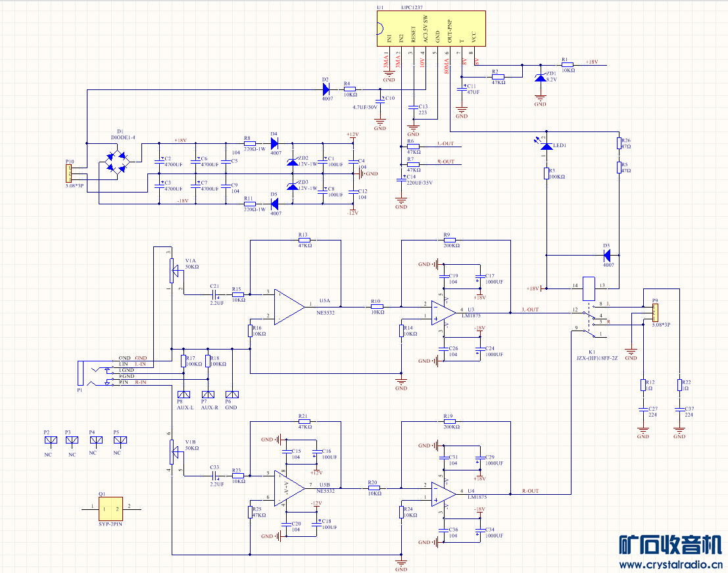Select the Q1 SYP-2PIN component

click(110, 509)
